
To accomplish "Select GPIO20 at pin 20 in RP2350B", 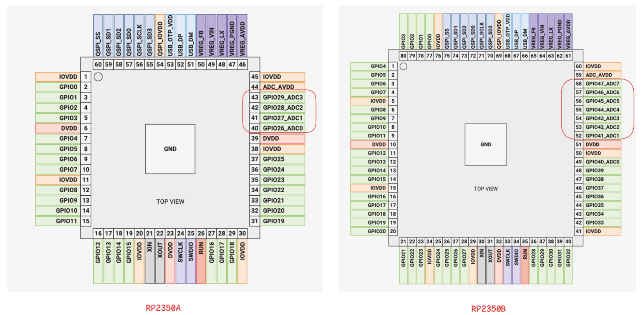I will (x=370, y=231).
